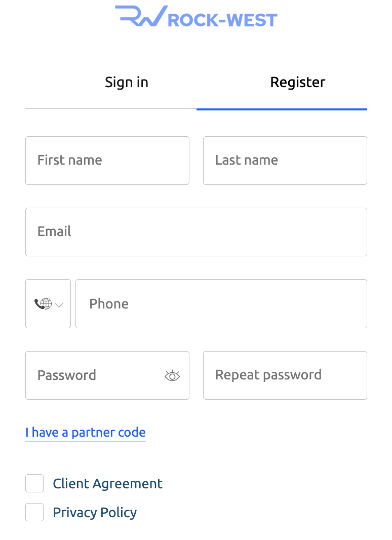The width and height of the screenshot is (392, 540).
Task: Expand the chevron beside the globe phone icon
Action: point(59,305)
